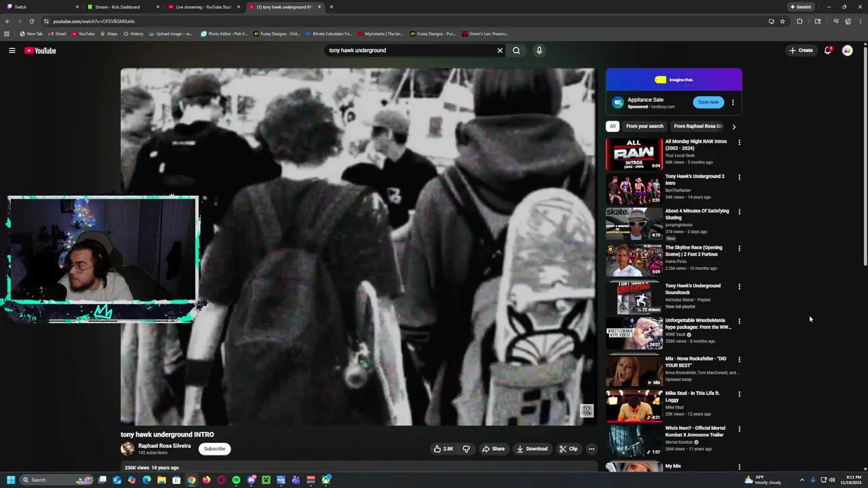Open All Monday Night RAW Intros thumbnail
Viewport: 868px width, 488px height.
point(634,154)
